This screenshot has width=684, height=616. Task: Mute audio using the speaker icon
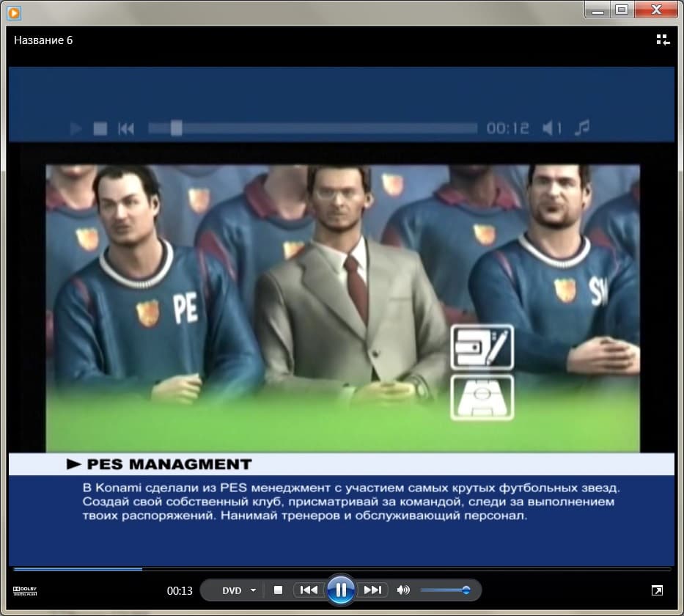coord(403,590)
